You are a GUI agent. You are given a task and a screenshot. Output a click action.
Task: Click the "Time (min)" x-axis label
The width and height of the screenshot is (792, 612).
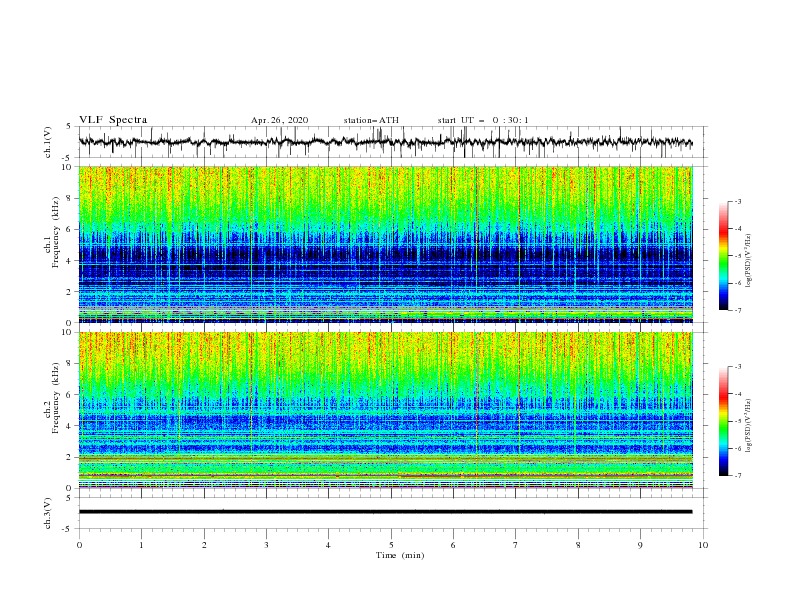(x=400, y=555)
